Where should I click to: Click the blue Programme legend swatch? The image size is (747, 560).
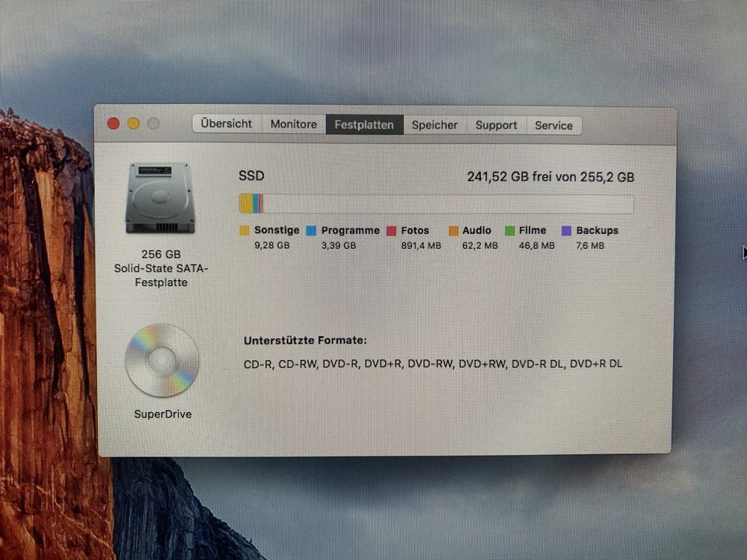coord(313,230)
